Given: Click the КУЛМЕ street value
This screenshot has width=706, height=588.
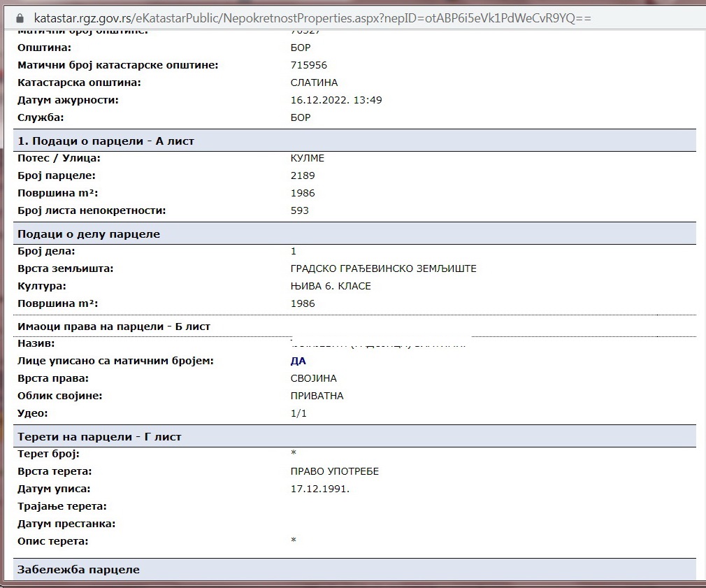Looking at the screenshot, I should coord(308,158).
